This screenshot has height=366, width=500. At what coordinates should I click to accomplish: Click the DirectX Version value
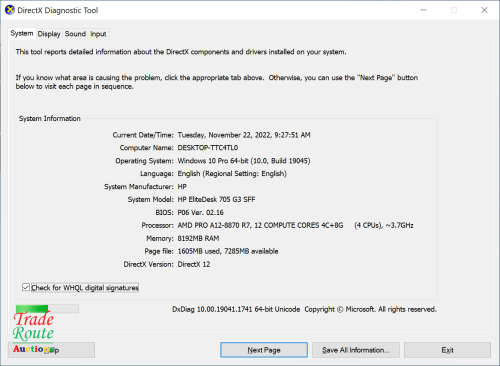pyautogui.click(x=194, y=264)
